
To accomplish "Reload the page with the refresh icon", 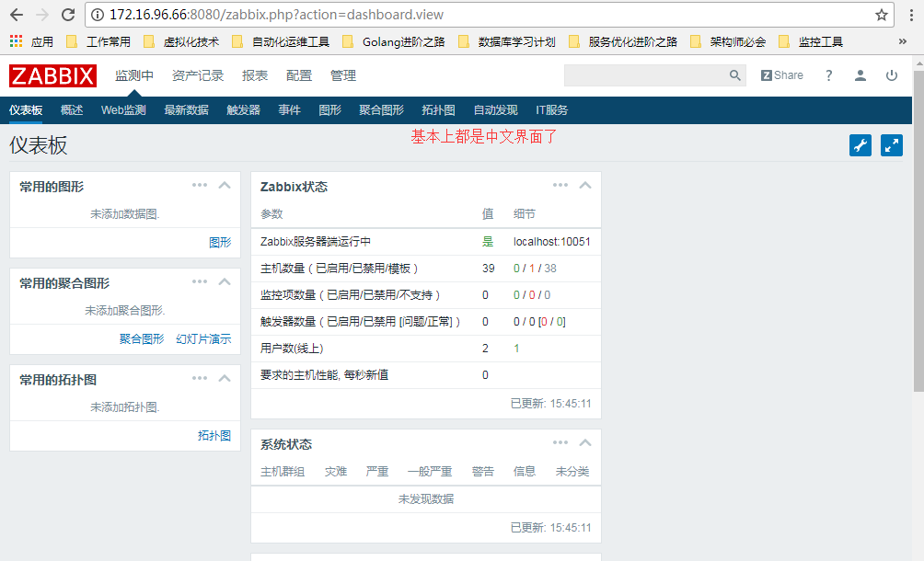I will (x=68, y=15).
